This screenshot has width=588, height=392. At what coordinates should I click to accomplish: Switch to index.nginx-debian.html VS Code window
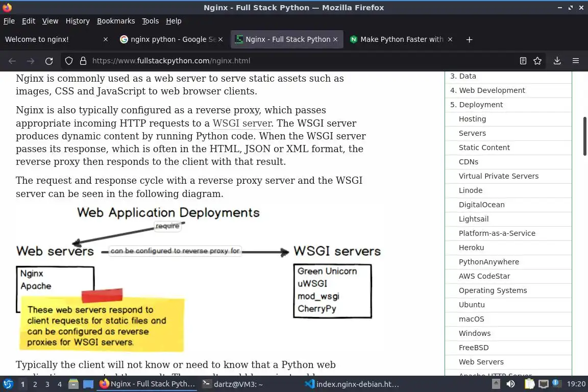click(x=352, y=384)
